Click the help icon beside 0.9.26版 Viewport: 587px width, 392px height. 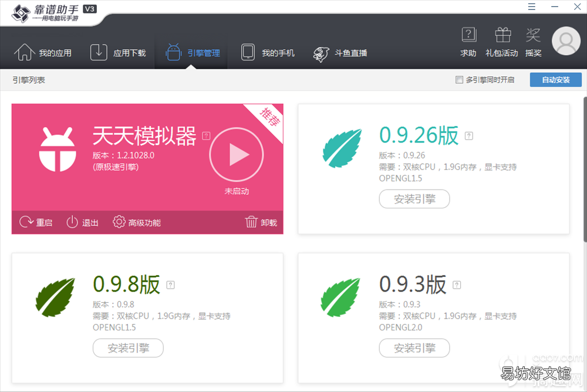pos(469,136)
